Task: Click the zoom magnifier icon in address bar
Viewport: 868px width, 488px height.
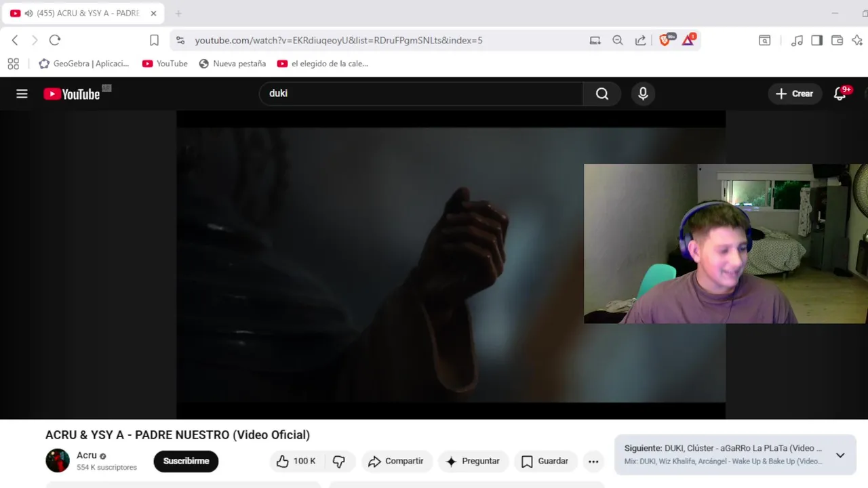Action: pos(618,41)
